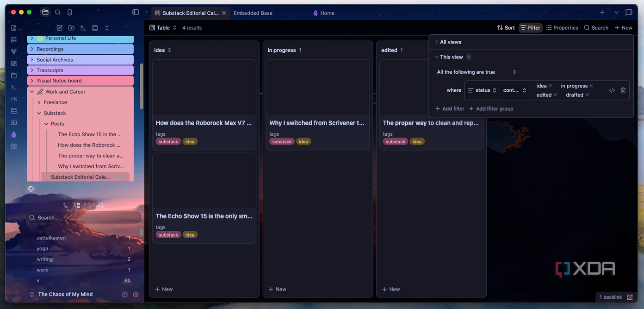Remove the 'drafted' filter value
The image size is (644, 309).
587,95
